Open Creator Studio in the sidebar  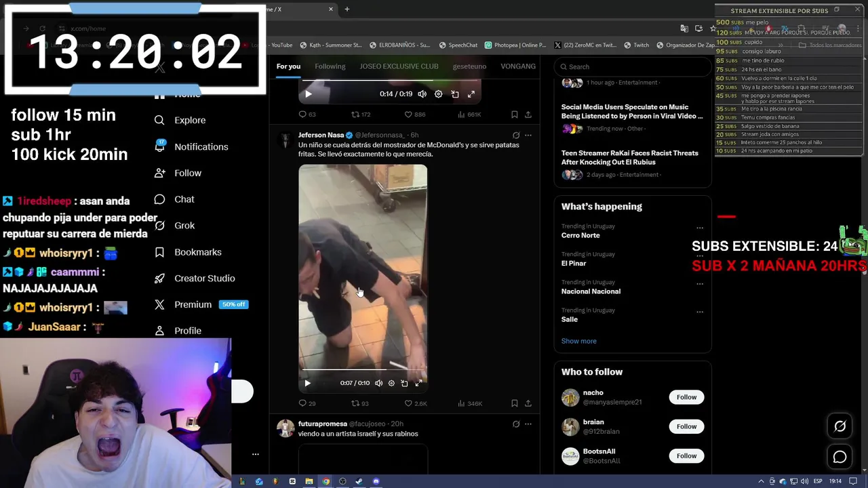point(195,278)
